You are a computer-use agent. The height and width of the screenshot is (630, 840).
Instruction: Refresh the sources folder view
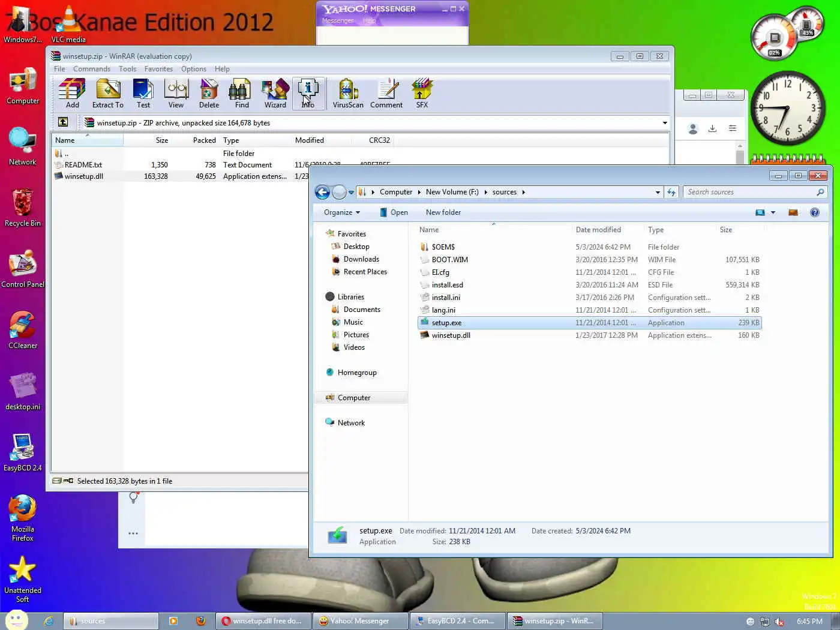click(x=671, y=193)
